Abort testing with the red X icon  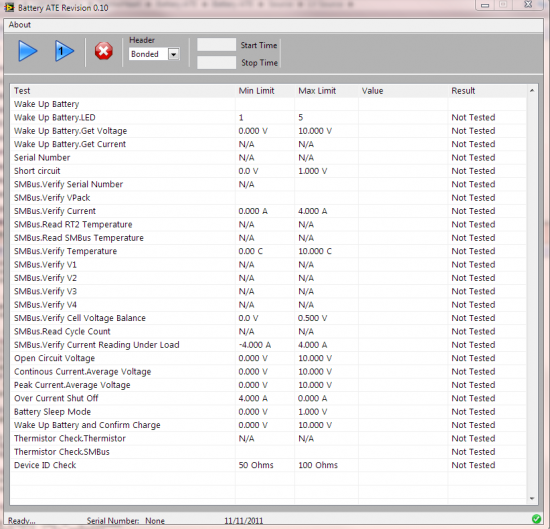[x=103, y=51]
